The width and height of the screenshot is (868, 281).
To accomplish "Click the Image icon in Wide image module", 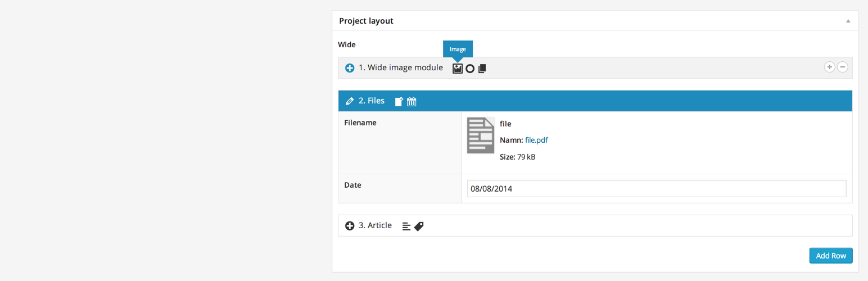I will click(x=458, y=68).
